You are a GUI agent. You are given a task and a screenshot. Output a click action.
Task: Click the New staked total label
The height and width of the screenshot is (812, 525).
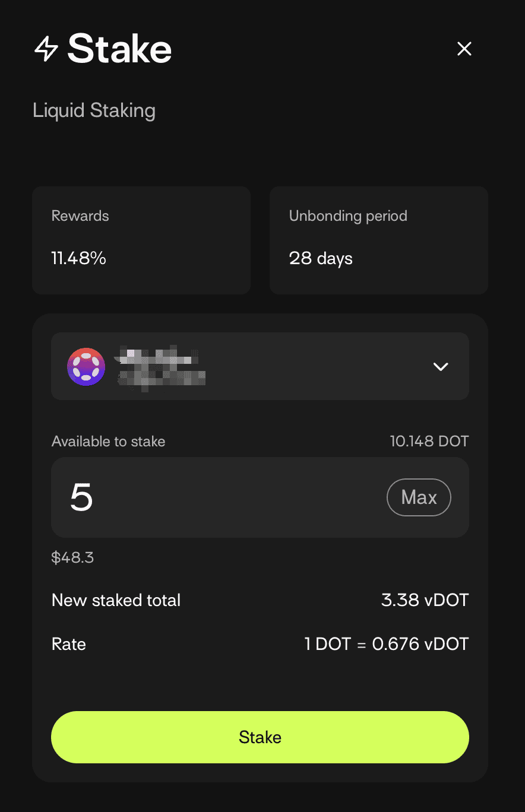click(116, 600)
